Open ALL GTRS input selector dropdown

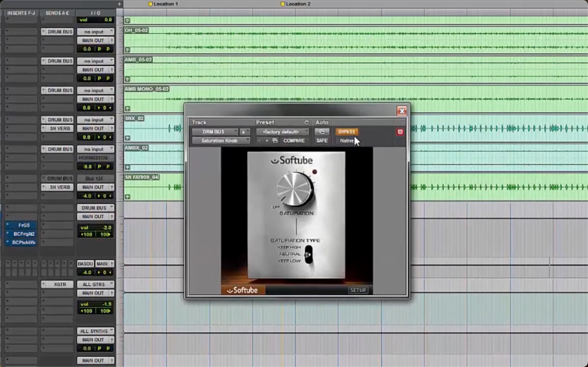(96, 284)
